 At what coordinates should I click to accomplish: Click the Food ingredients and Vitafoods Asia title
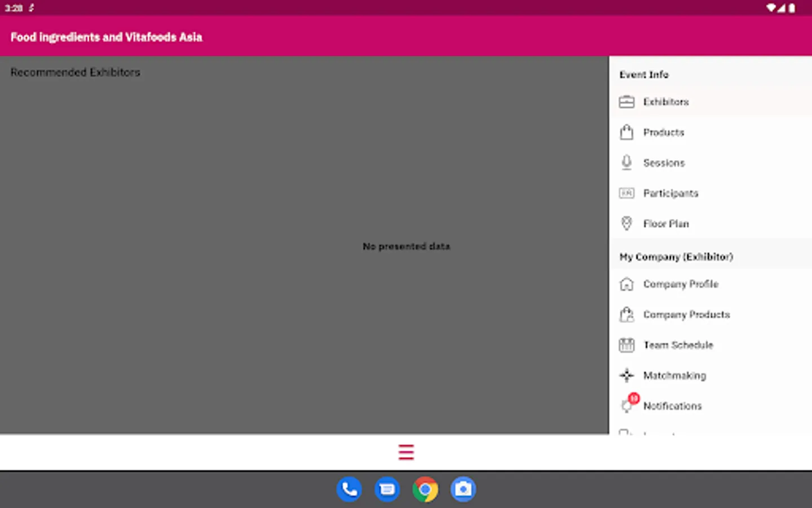click(x=106, y=37)
